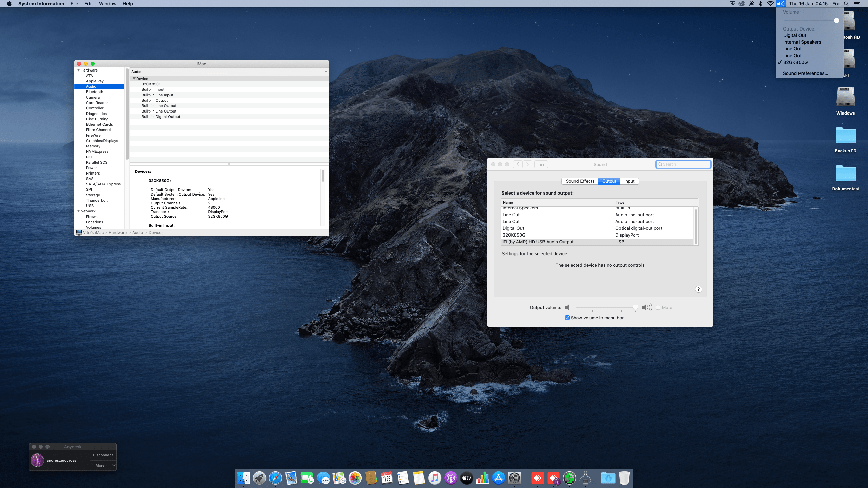The width and height of the screenshot is (868, 488).
Task: Launch App Store from the dock
Action: (498, 478)
